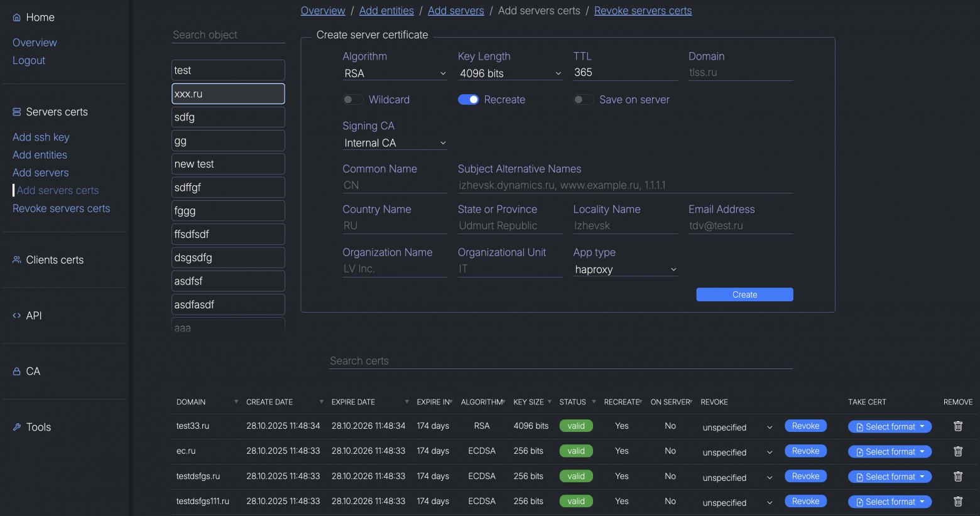Click the Country Name field
This screenshot has height=516, width=980.
coord(395,225)
